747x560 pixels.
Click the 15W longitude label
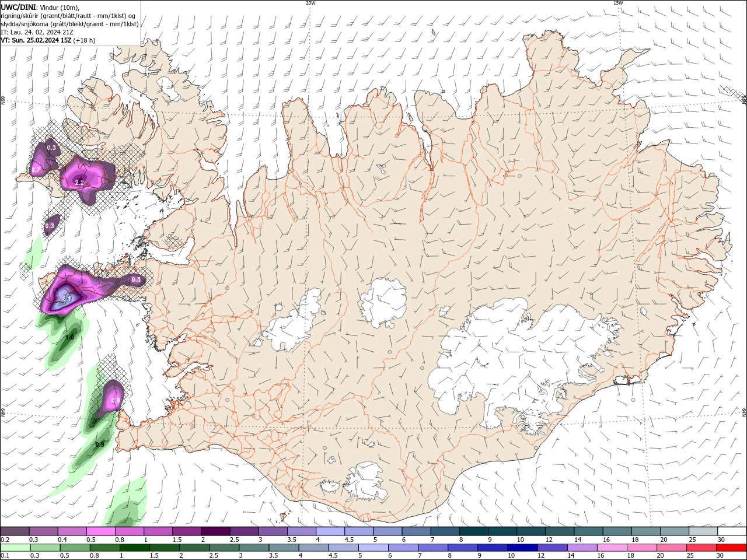point(618,3)
